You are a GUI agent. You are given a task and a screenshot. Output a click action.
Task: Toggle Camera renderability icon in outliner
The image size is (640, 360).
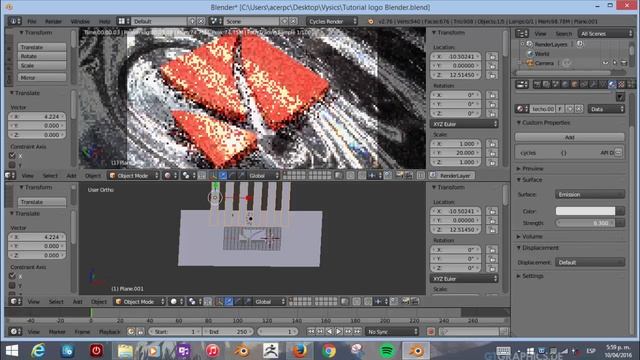(624, 63)
